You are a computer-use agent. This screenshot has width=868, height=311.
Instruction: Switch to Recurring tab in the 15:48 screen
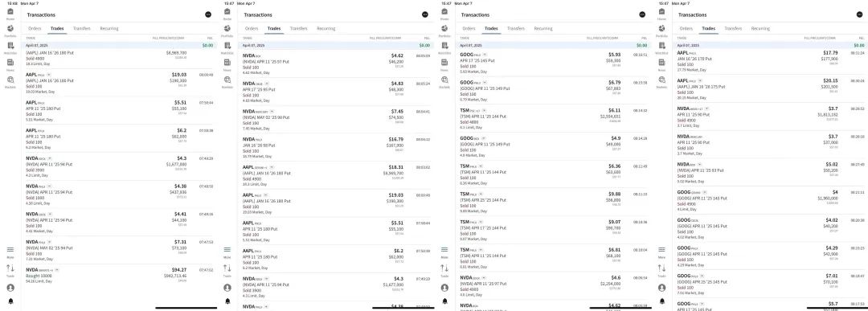pyautogui.click(x=109, y=28)
